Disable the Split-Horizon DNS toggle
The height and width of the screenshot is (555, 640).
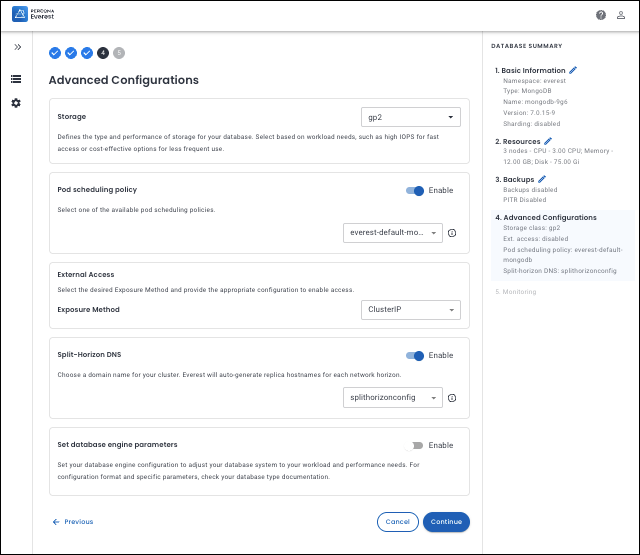click(x=414, y=355)
